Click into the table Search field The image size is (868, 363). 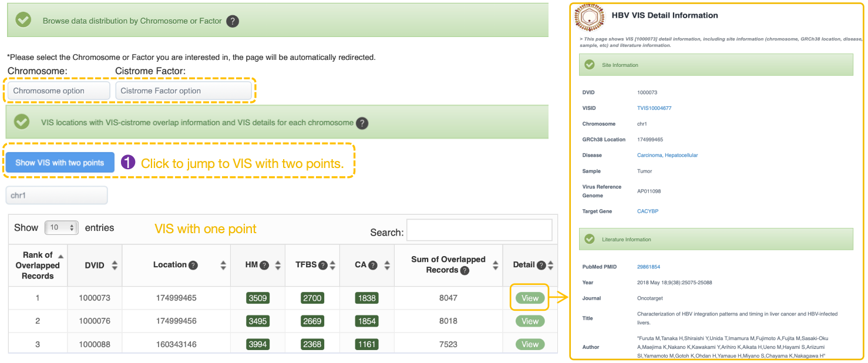click(479, 231)
